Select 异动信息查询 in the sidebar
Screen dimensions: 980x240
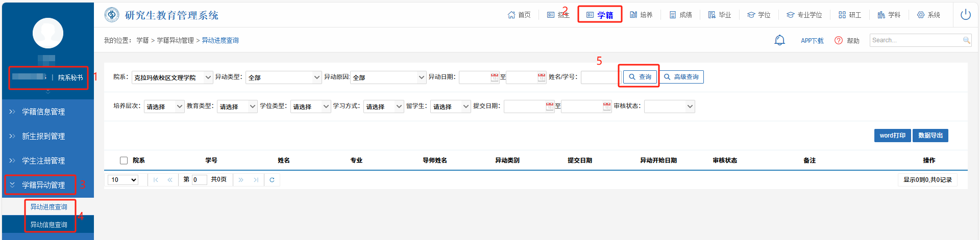[48, 225]
